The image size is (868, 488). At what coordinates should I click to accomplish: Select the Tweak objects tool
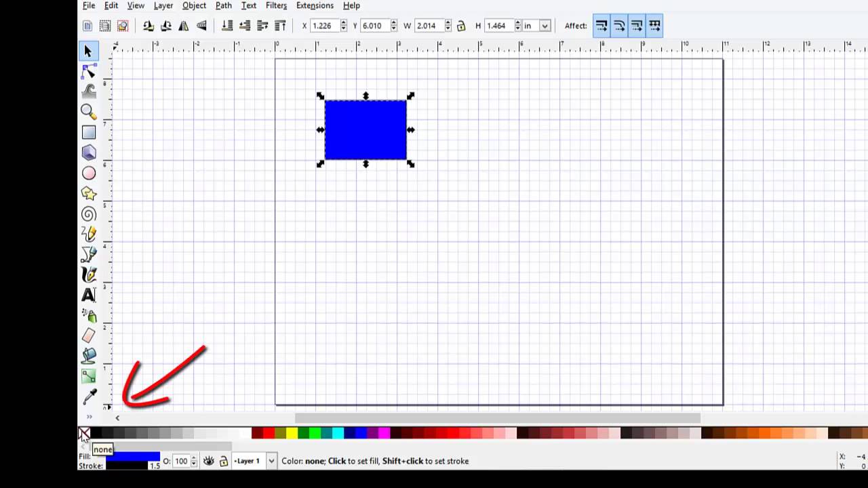tap(88, 91)
